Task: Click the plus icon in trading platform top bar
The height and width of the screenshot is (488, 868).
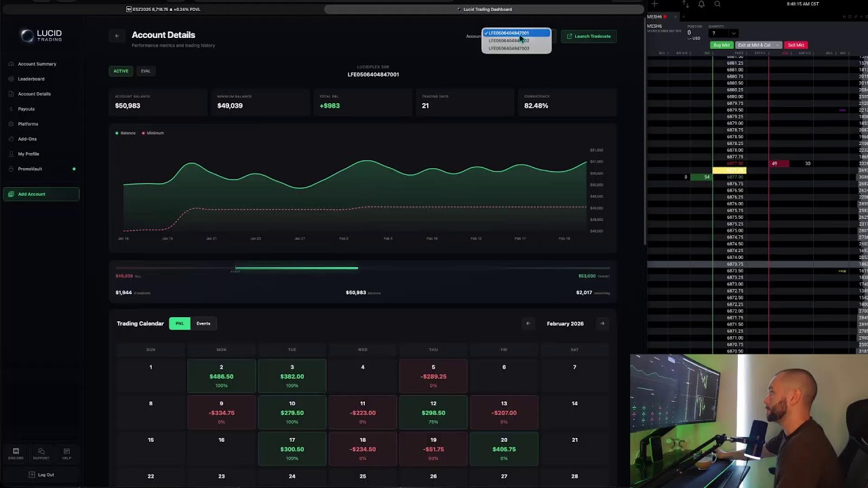Action: (x=654, y=4)
